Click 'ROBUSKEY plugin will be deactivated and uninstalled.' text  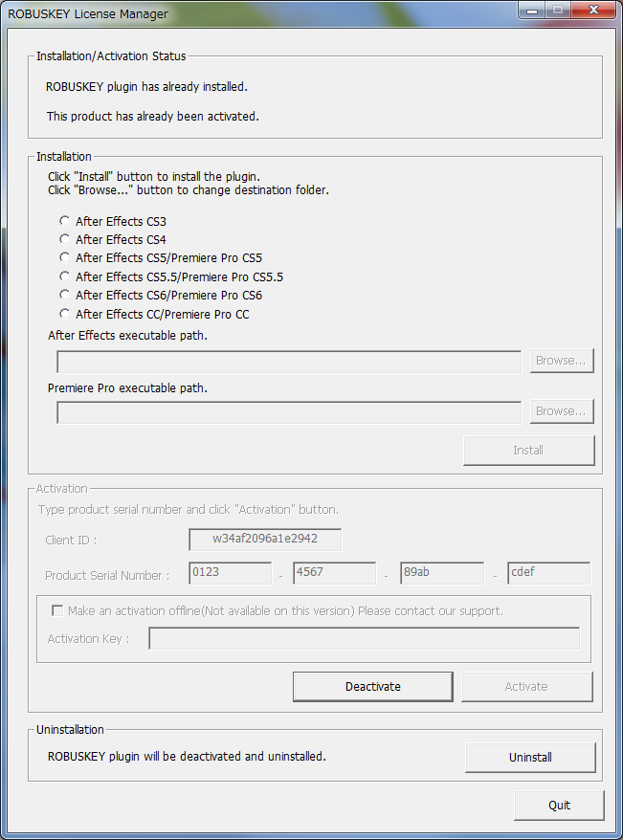click(x=187, y=757)
